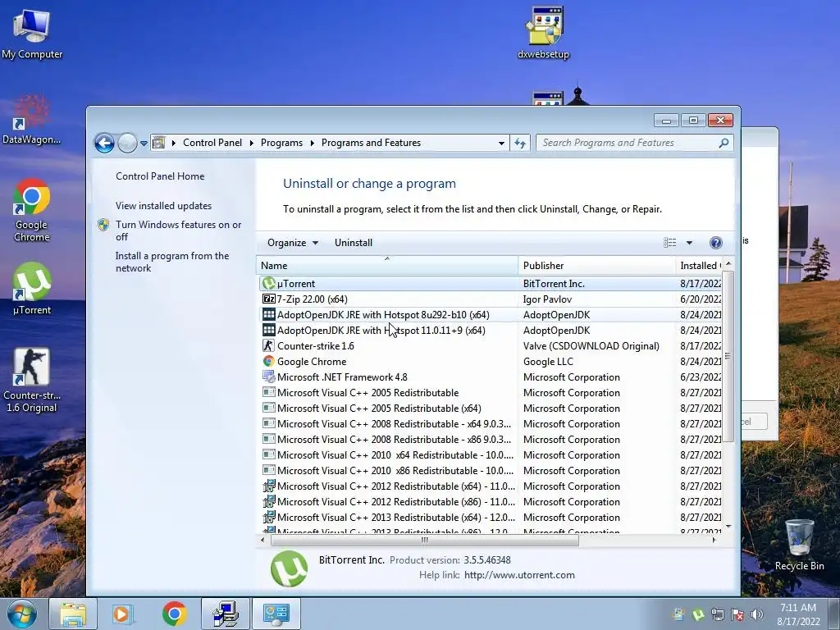The image size is (840, 630).
Task: Click the Back navigation arrow button
Action: pyautogui.click(x=104, y=143)
